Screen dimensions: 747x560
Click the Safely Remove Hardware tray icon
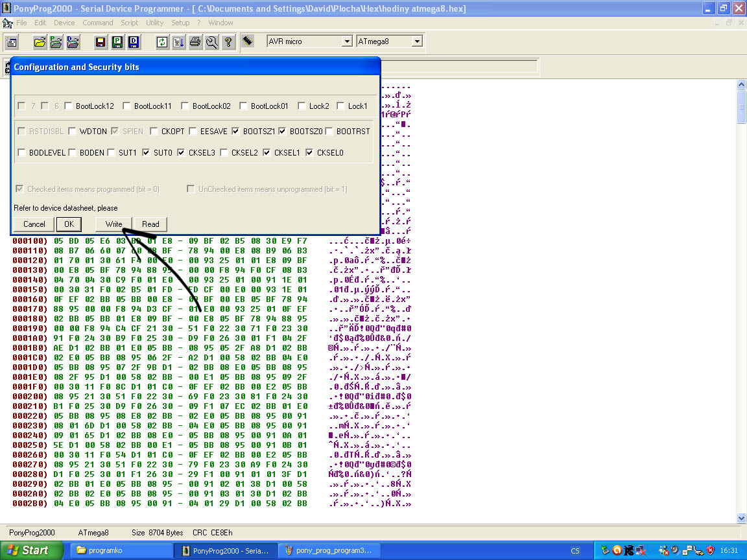click(605, 550)
